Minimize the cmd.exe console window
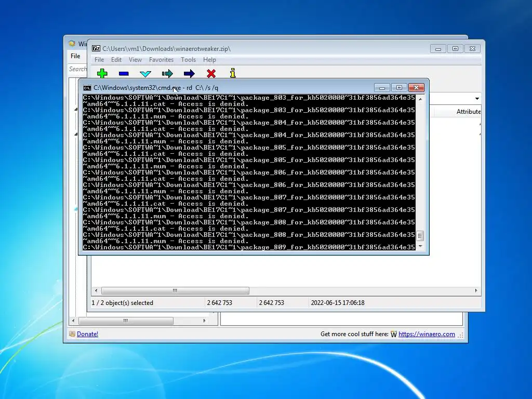 point(382,88)
